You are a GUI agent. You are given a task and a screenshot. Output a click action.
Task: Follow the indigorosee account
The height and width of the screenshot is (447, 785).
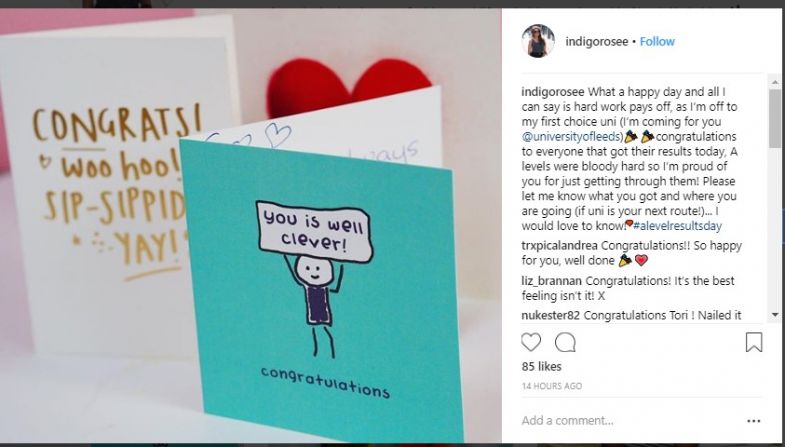tap(657, 42)
